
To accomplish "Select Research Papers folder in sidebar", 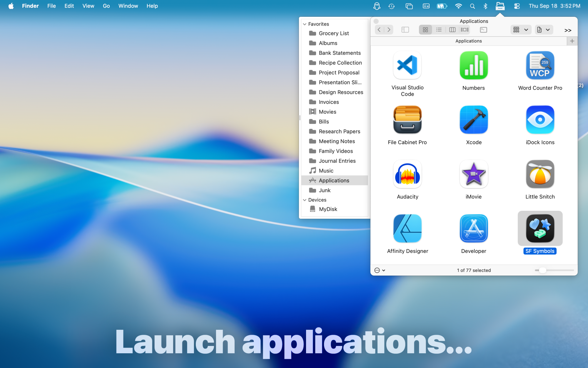I will 339,131.
